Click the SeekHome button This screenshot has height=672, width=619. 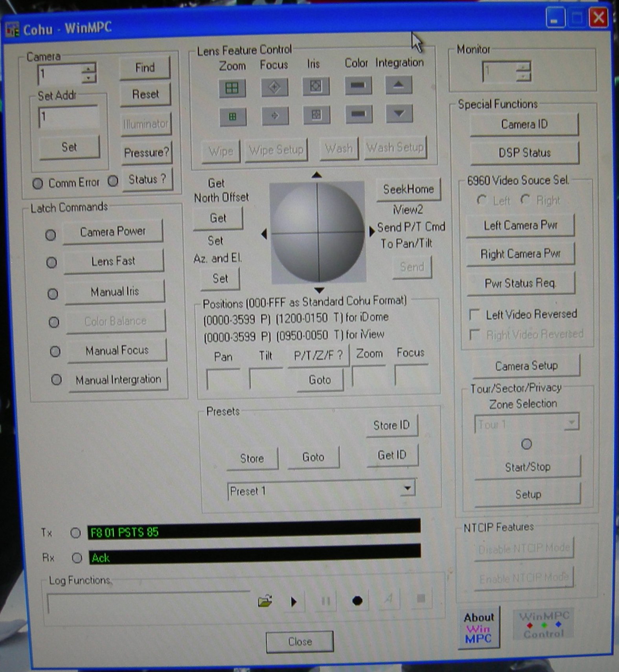tap(409, 189)
